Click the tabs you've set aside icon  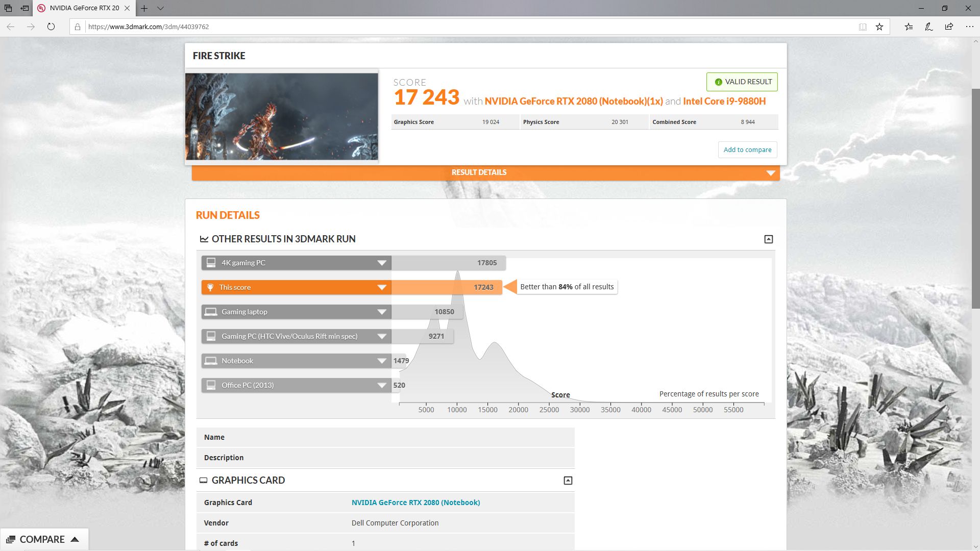coord(8,8)
